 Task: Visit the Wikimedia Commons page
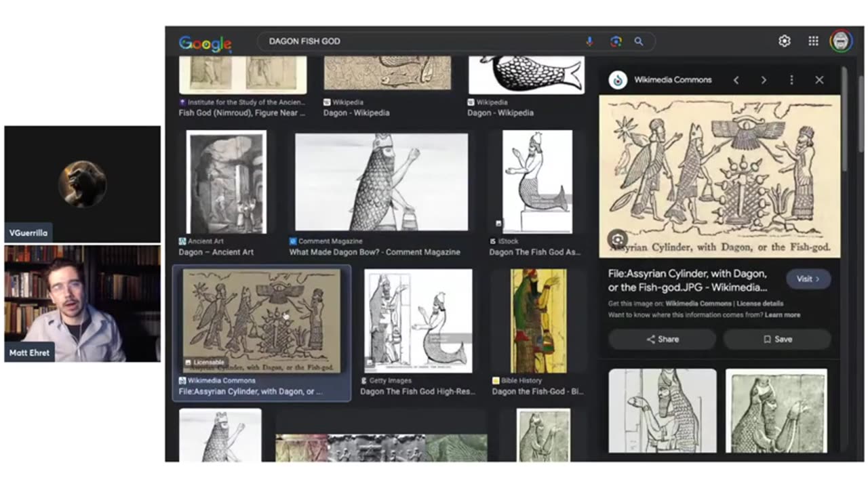(x=808, y=279)
